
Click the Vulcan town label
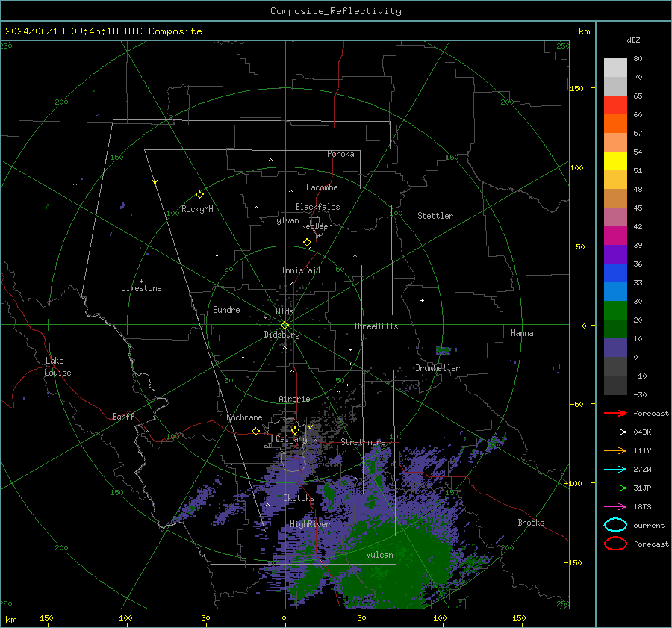pyautogui.click(x=379, y=555)
